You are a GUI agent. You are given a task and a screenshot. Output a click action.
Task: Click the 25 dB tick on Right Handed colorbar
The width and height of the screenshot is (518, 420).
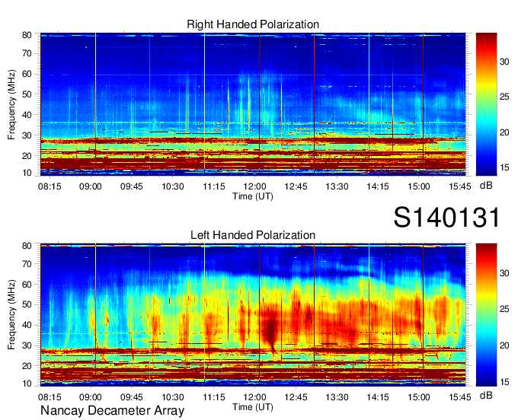504,97
